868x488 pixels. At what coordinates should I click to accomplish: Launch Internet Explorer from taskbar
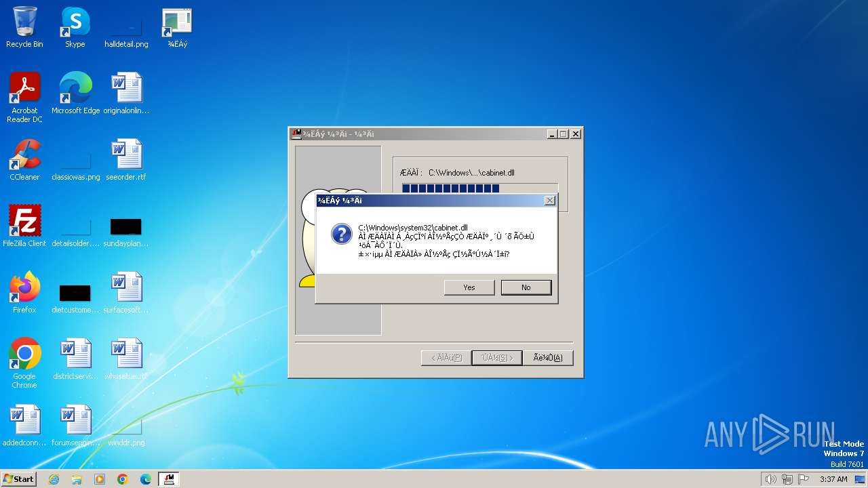[x=54, y=479]
